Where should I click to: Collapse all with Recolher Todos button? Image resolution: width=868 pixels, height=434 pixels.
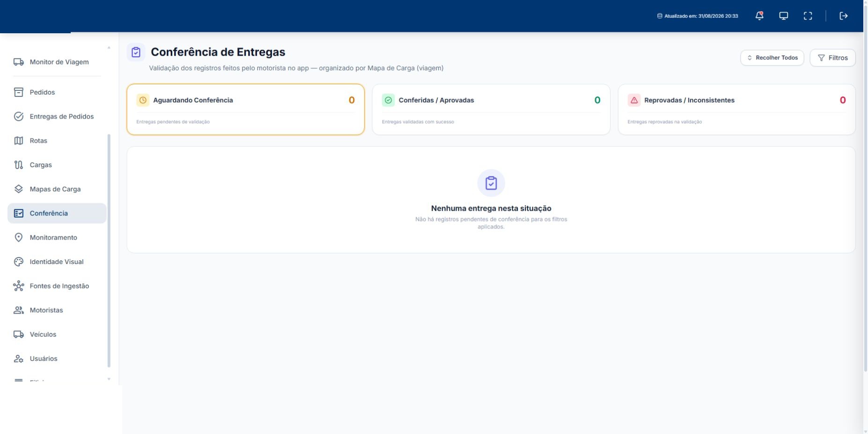(x=772, y=58)
